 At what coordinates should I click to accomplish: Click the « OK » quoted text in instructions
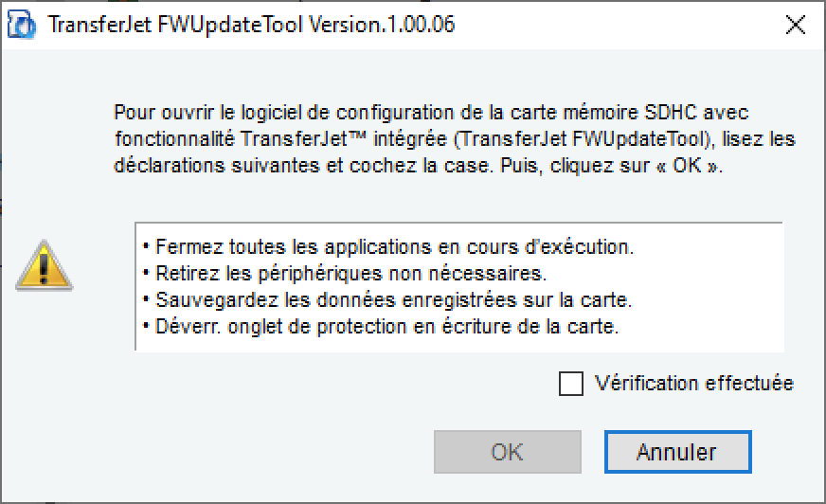[x=688, y=166]
